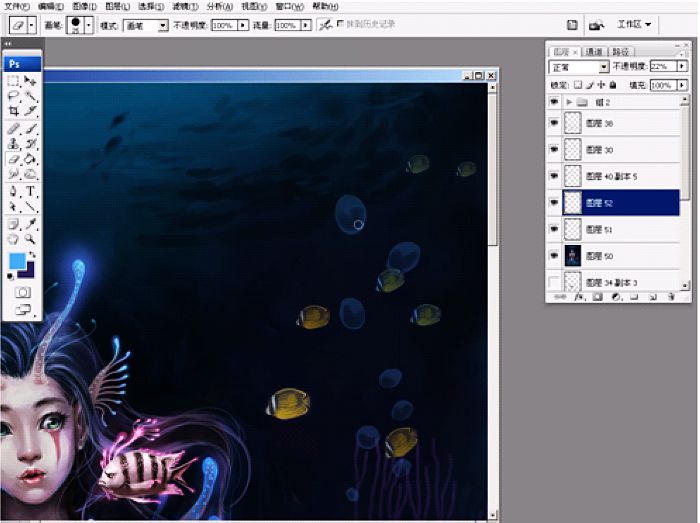Image resolution: width=700 pixels, height=523 pixels.
Task: Select the Line shape tool
Action: pos(30,207)
